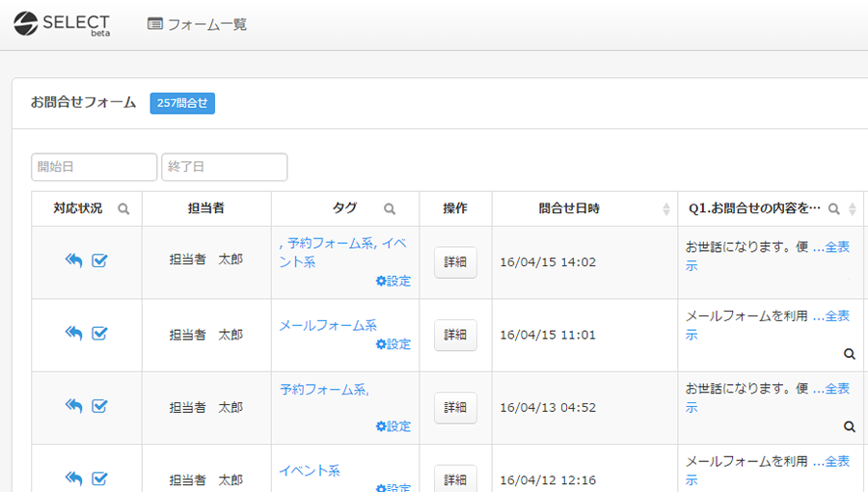Toggle the checkmark for 16/04/13 04:52 row
The width and height of the screenshot is (868, 492).
coord(99,406)
